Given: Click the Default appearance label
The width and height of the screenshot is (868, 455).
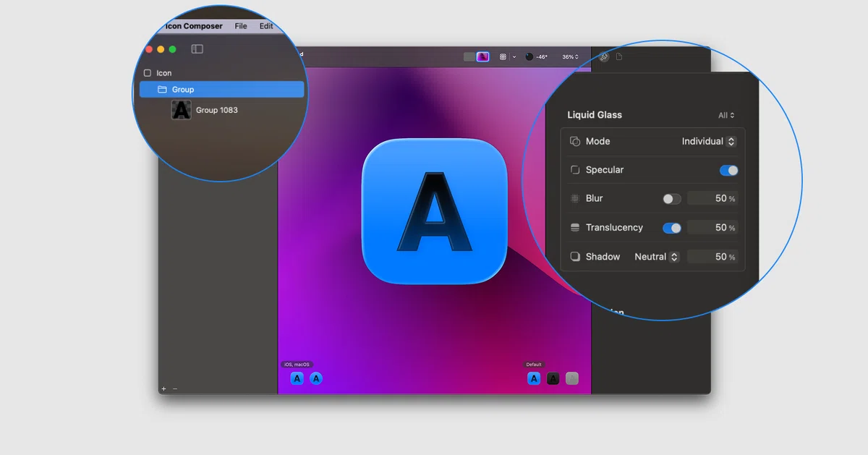Looking at the screenshot, I should click(534, 365).
